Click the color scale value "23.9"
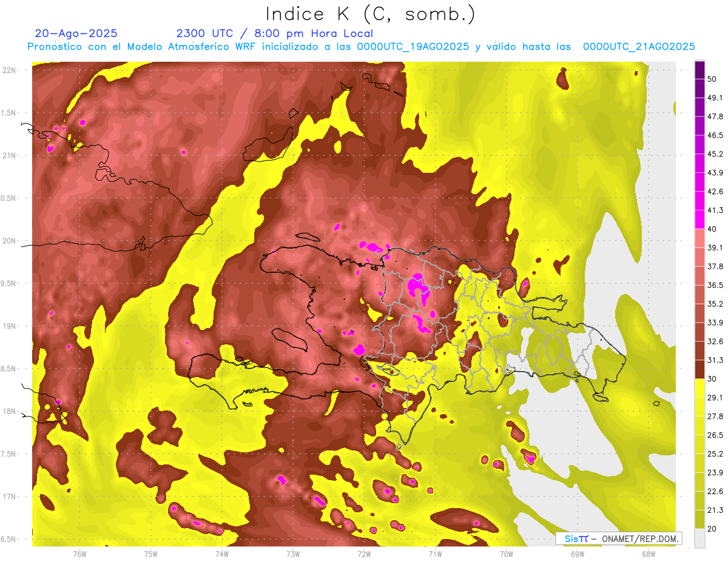This screenshot has width=728, height=562. [715, 473]
